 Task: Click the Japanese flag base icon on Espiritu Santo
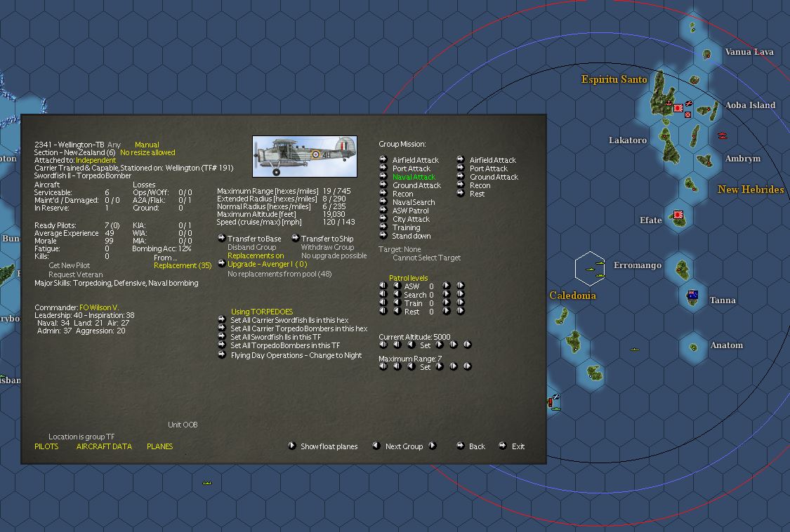(x=678, y=107)
